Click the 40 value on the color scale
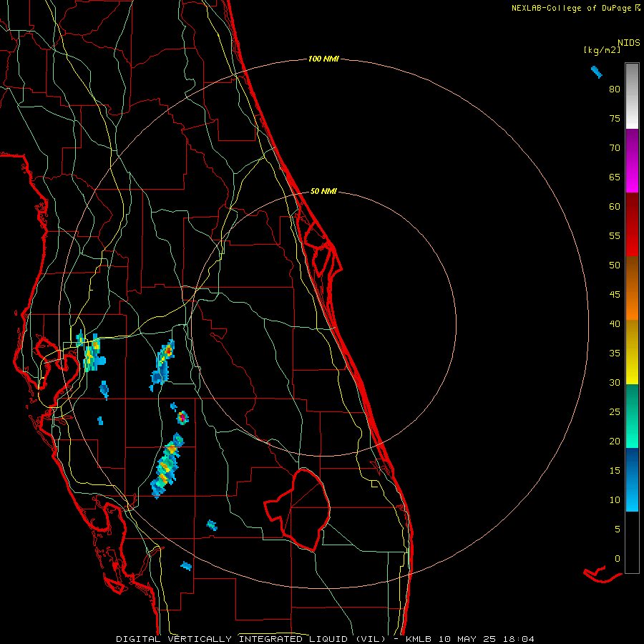Viewport: 644px width, 644px height. coord(615,323)
